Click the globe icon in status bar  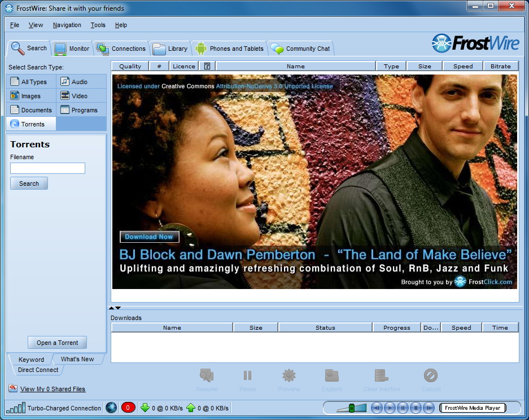[x=111, y=408]
